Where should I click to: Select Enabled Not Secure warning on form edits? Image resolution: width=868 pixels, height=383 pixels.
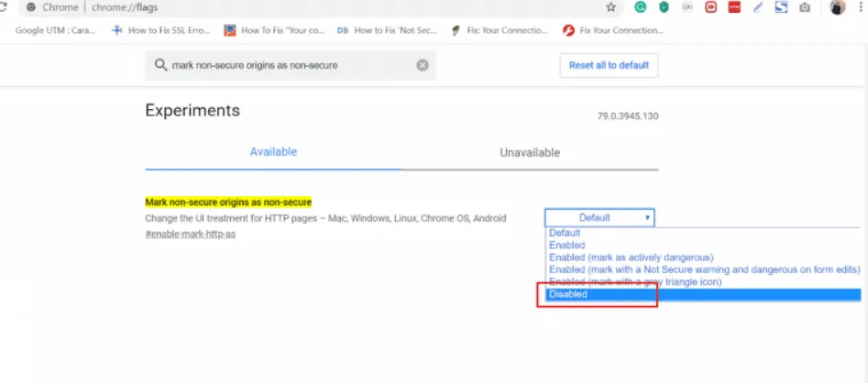coord(704,269)
